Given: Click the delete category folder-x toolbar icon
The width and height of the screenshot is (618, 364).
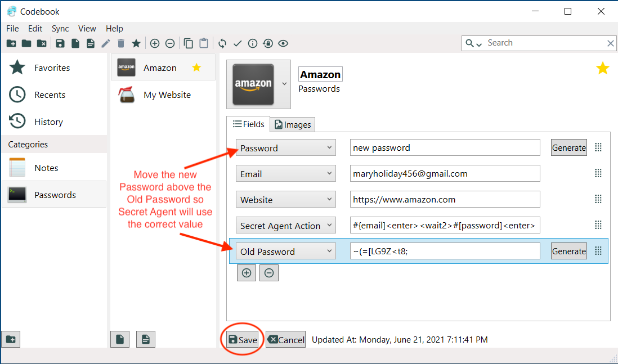Looking at the screenshot, I should [x=42, y=43].
